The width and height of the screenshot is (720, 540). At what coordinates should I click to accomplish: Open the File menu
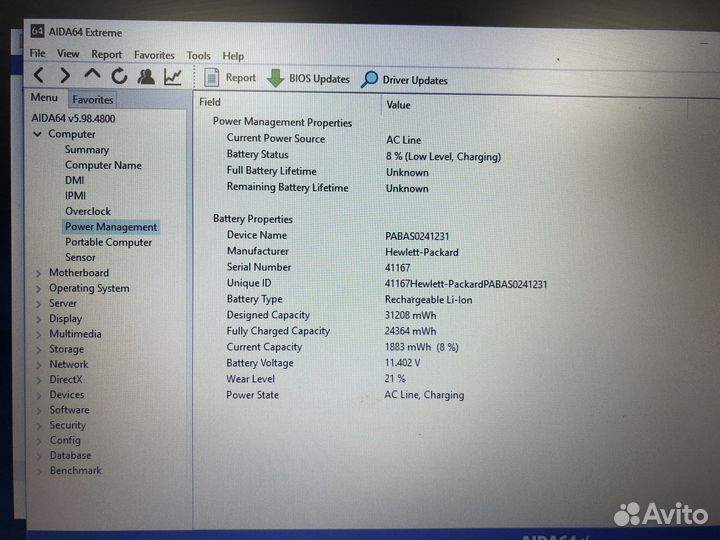[x=37, y=53]
